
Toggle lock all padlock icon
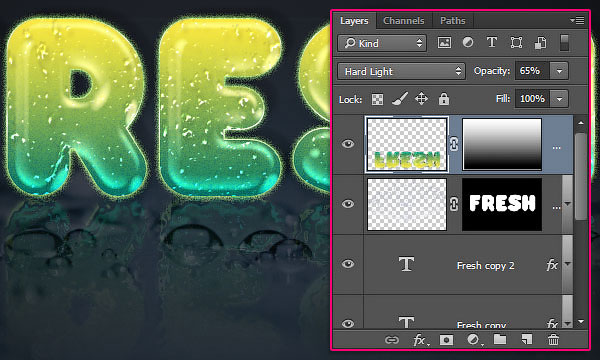click(443, 99)
